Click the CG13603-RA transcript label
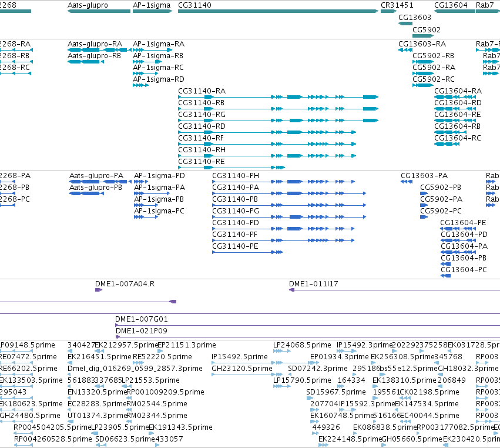The image size is (500, 448). 422,44
